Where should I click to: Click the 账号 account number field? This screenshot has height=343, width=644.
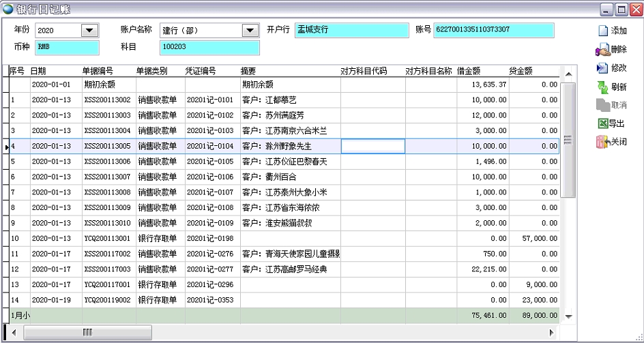coord(493,30)
